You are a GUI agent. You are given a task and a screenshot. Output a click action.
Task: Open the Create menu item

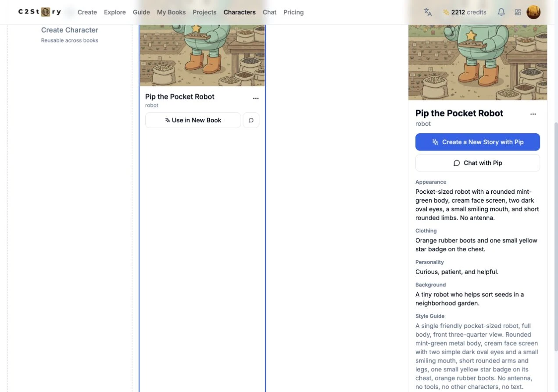pos(87,12)
